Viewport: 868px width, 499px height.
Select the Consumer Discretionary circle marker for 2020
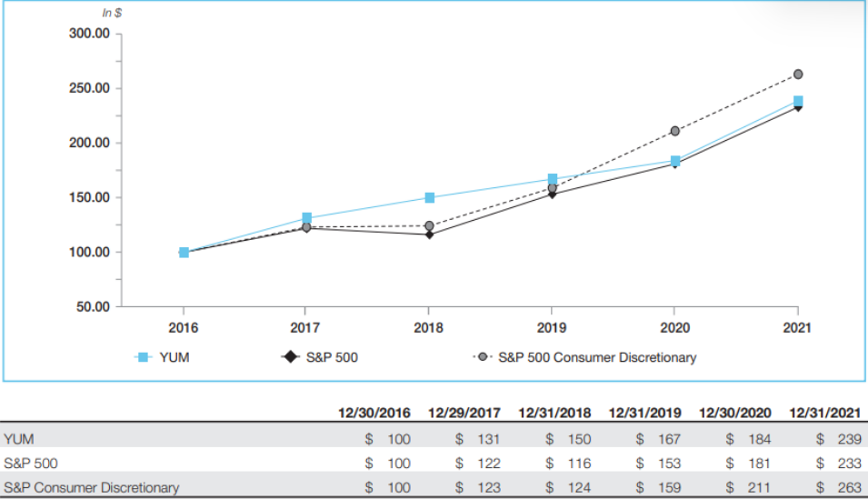674,131
